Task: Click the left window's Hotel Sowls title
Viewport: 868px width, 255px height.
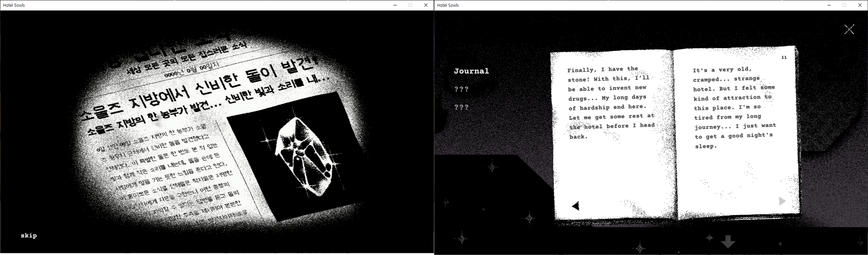Action: pos(14,5)
